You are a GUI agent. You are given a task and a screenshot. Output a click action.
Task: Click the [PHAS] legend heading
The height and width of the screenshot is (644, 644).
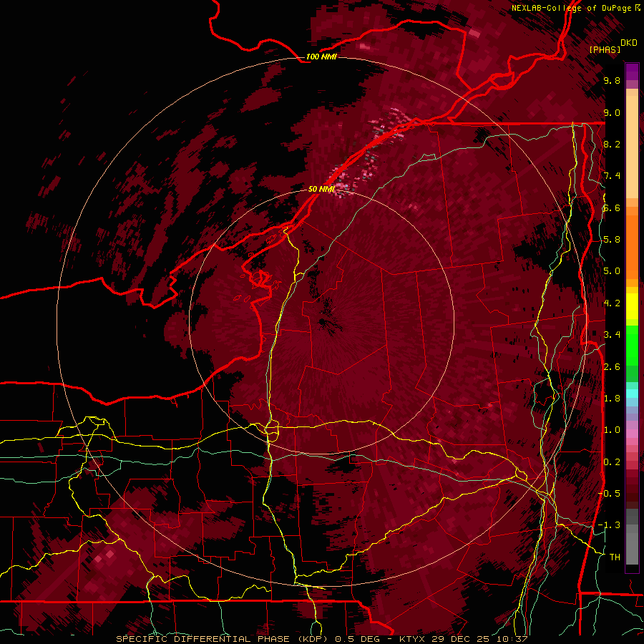(605, 49)
